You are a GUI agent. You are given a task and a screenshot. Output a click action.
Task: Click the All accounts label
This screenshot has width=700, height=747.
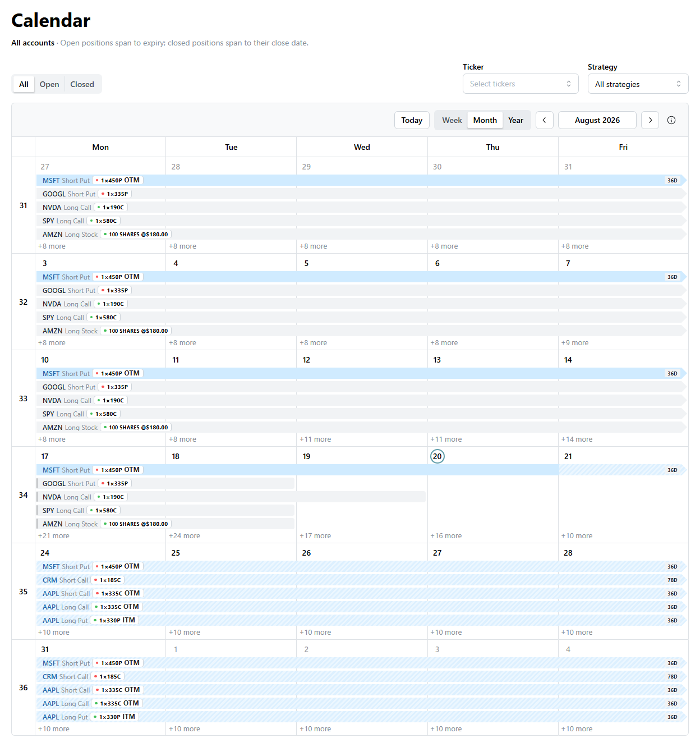click(x=33, y=43)
